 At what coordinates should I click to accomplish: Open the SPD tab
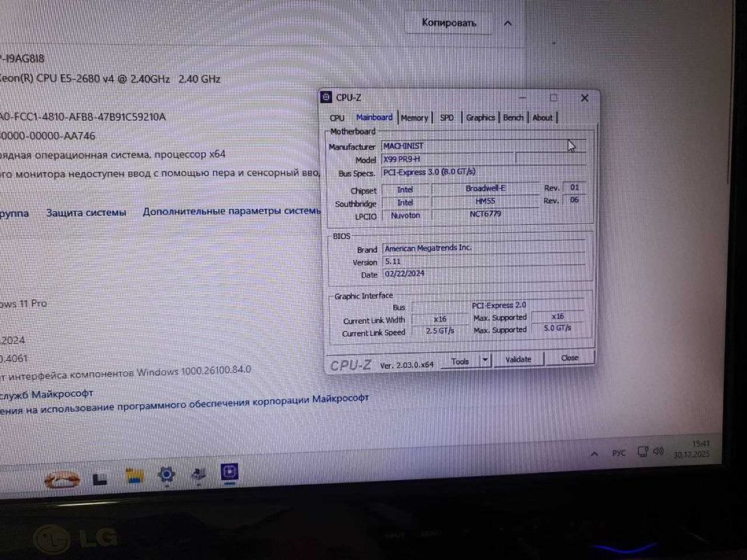point(447,118)
